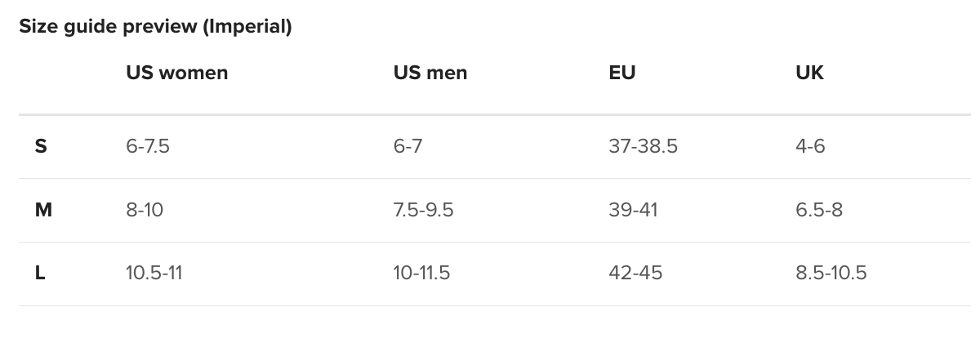Click the EU 39-41 cell
Screen dimensions: 980x343
633,211
